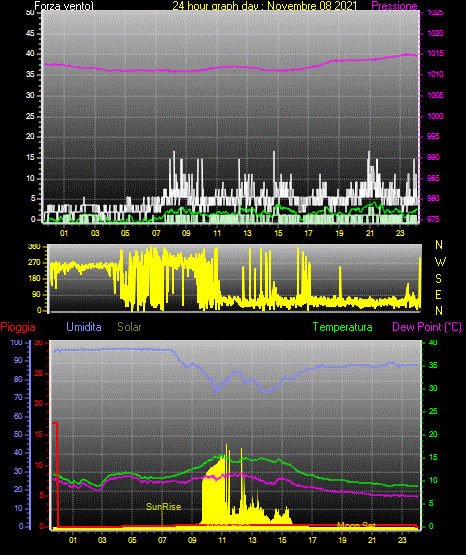Click the 1005 pressure axis value
Screen dimensions: 466x555
coord(435,95)
